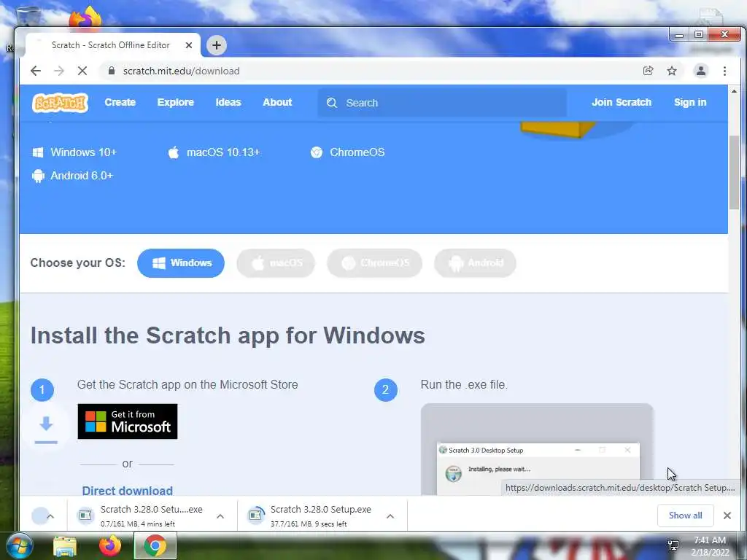This screenshot has height=560, width=747.
Task: Select the ChromeOS button under Choose your OS
Action: tap(374, 262)
